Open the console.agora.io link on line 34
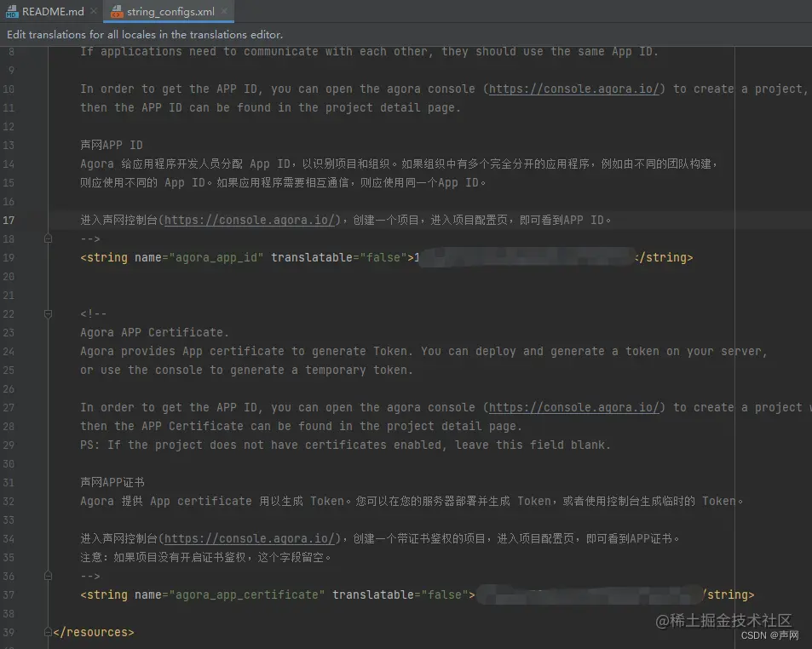This screenshot has height=649, width=812. (x=250, y=538)
